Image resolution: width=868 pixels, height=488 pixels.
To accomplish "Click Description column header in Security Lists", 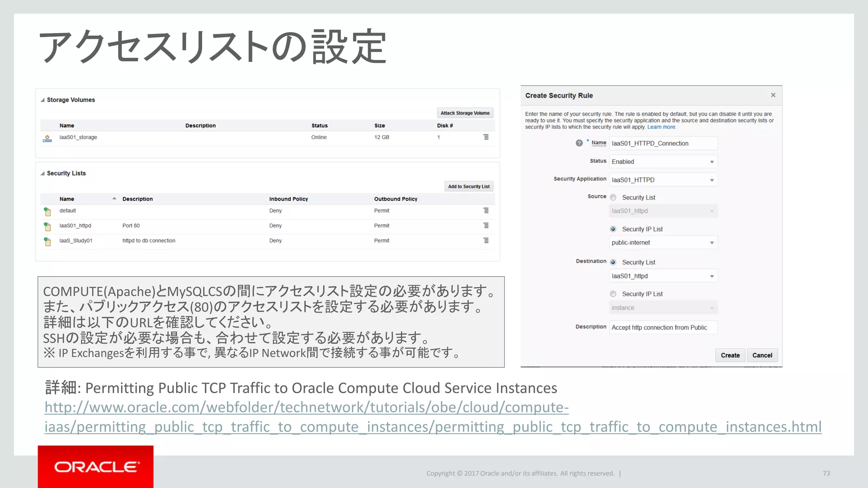I will tap(138, 199).
